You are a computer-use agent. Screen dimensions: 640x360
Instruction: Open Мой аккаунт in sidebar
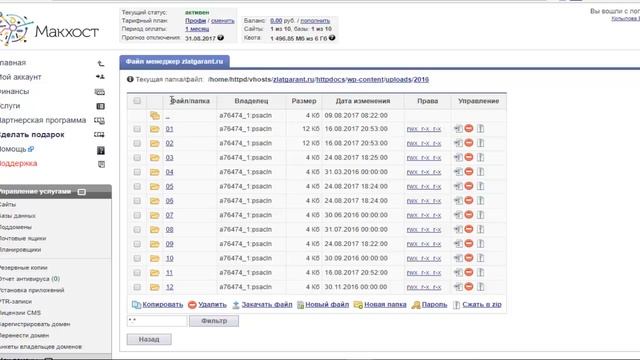pyautogui.click(x=20, y=77)
